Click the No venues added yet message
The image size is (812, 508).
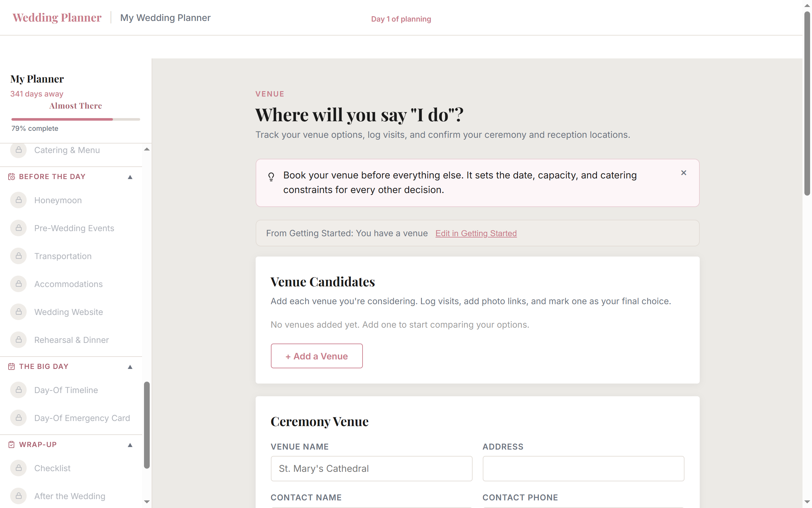(400, 324)
